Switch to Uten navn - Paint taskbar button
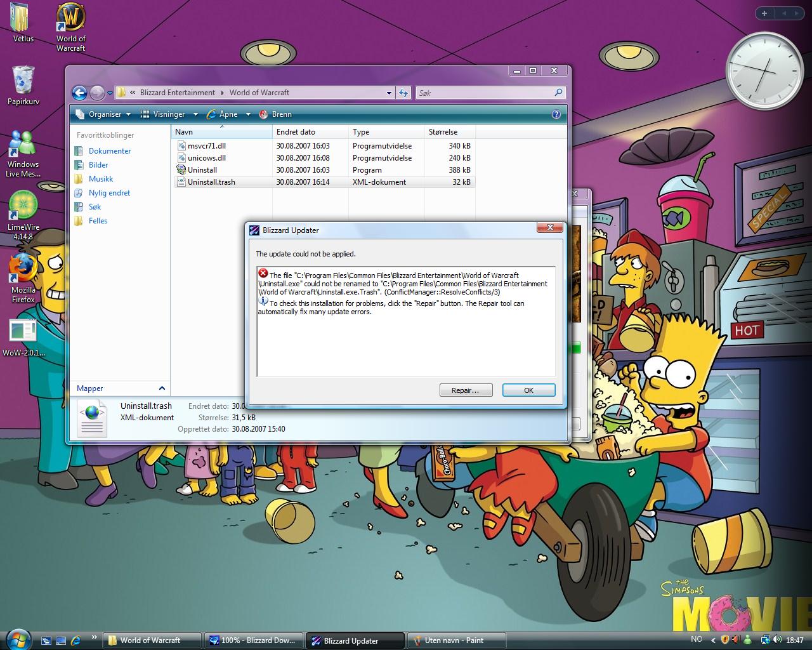 click(x=456, y=640)
